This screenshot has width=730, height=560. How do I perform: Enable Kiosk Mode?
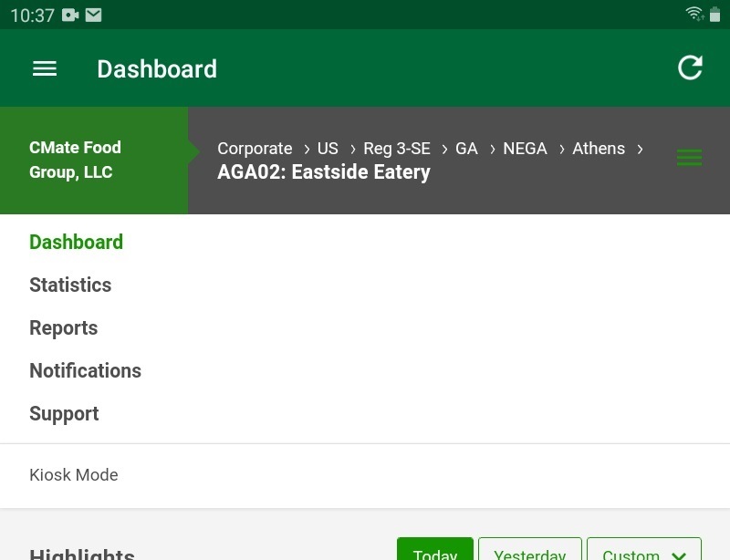73,474
